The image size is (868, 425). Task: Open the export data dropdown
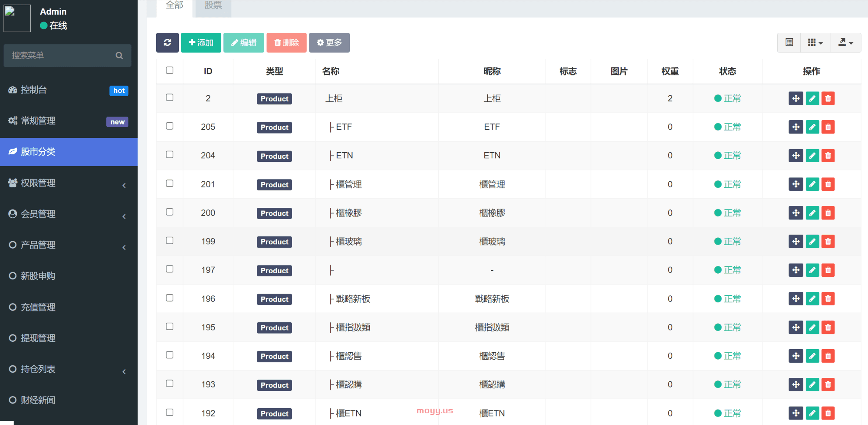[x=846, y=42]
